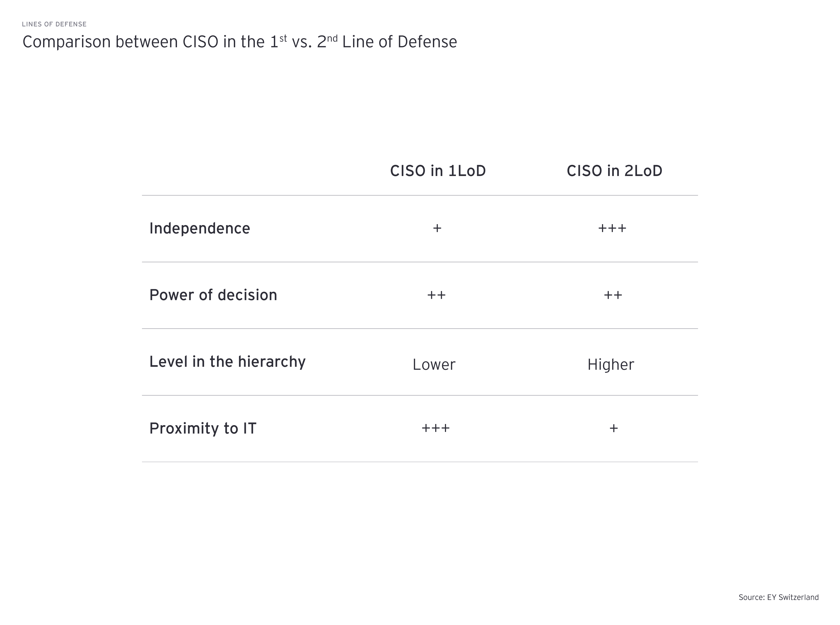Select the Power of decision row label
Image resolution: width=840 pixels, height=625 pixels.
213,295
